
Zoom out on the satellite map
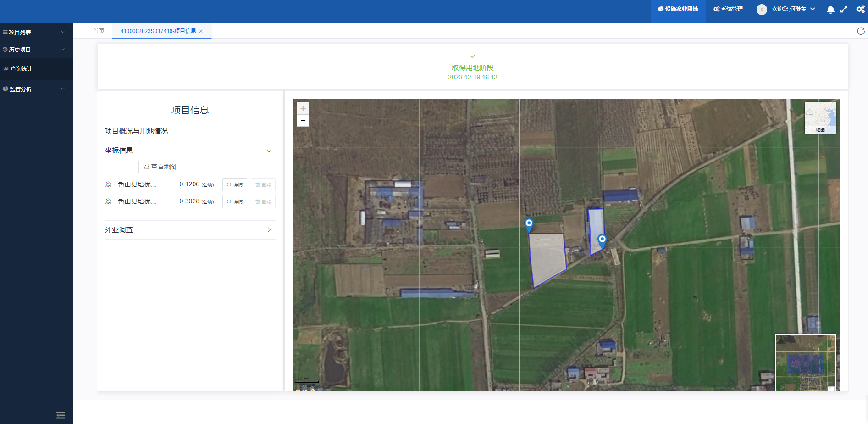[x=303, y=121]
